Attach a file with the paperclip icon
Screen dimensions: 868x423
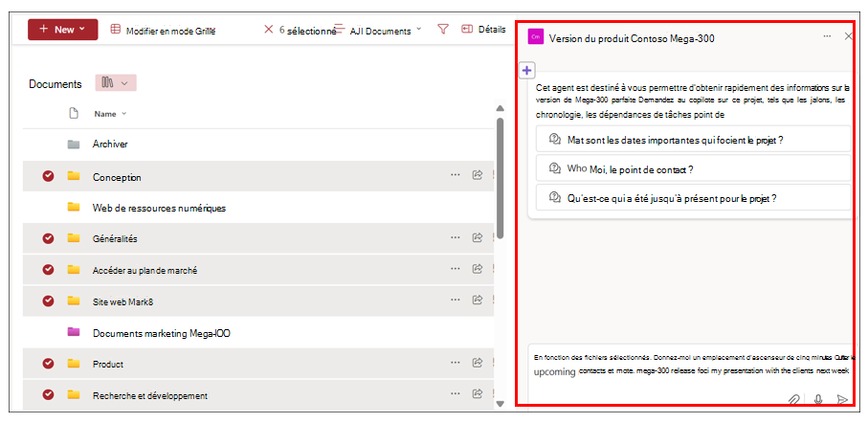pyautogui.click(x=794, y=399)
